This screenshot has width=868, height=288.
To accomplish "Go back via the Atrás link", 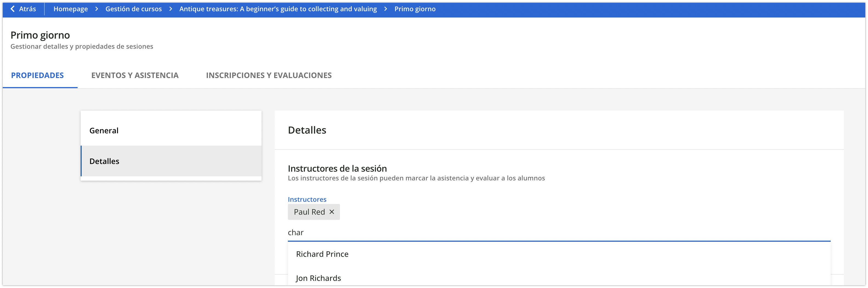I will coord(27,9).
